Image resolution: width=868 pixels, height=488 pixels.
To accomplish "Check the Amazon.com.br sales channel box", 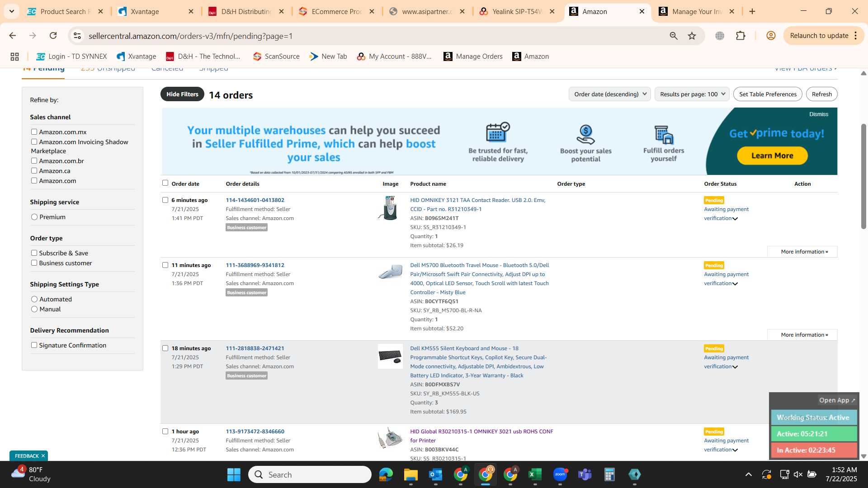I will tap(34, 161).
